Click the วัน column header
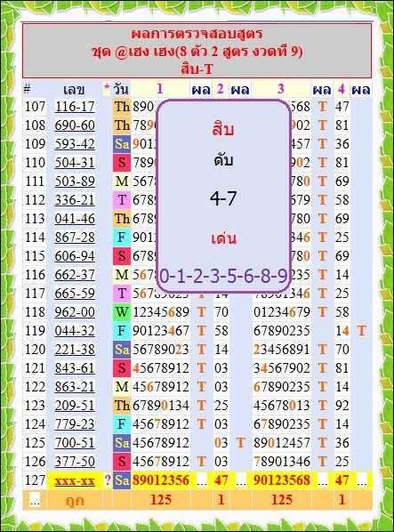 pos(121,90)
